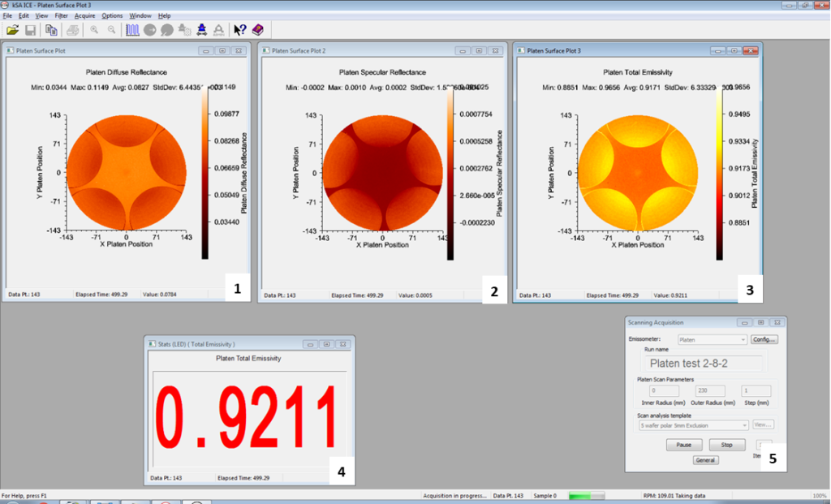Click the blue flask calibration toolbar icon
Image resolution: width=831 pixels, height=504 pixels.
[x=200, y=30]
